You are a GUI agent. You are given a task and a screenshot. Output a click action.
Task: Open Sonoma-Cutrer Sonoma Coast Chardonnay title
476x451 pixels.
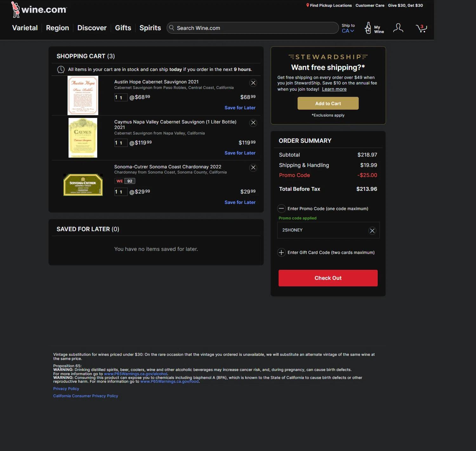[x=168, y=167]
